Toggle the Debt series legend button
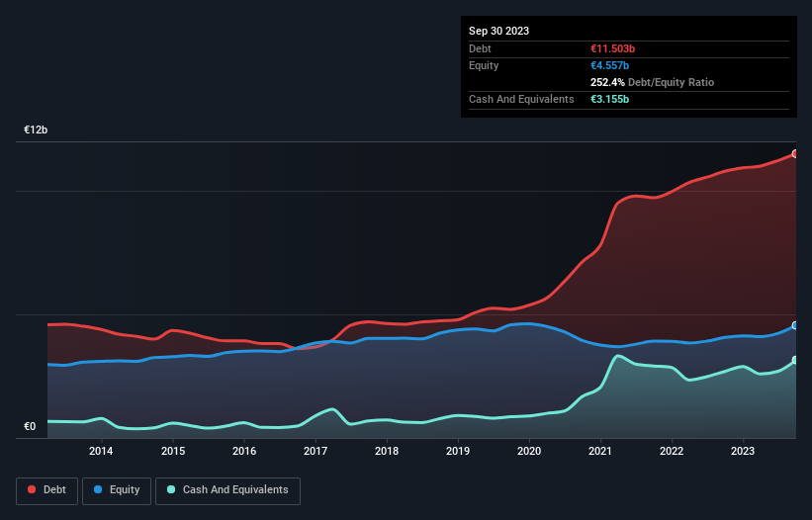The image size is (812, 520). point(47,490)
